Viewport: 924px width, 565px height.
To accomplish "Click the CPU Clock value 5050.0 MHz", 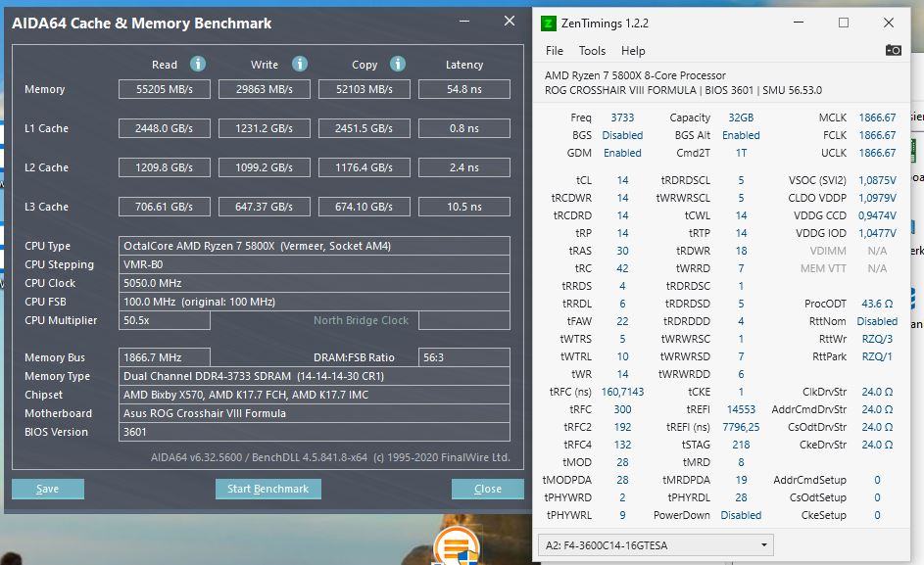I will (315, 283).
